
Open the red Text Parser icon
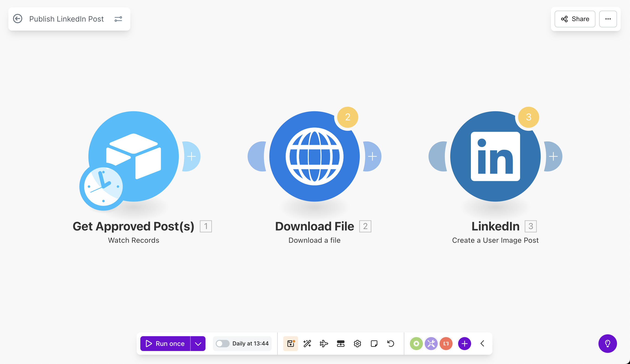coord(446,344)
